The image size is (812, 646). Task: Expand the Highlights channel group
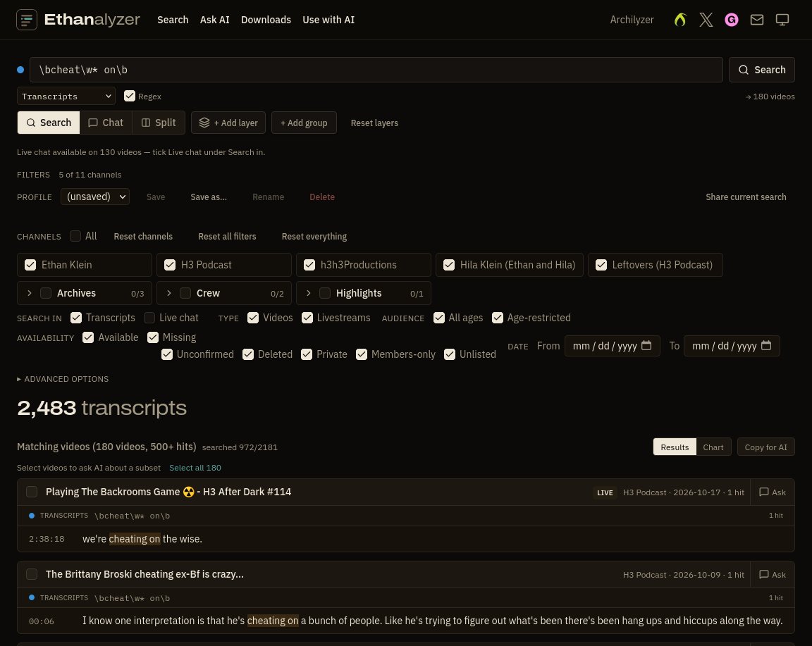coord(309,293)
